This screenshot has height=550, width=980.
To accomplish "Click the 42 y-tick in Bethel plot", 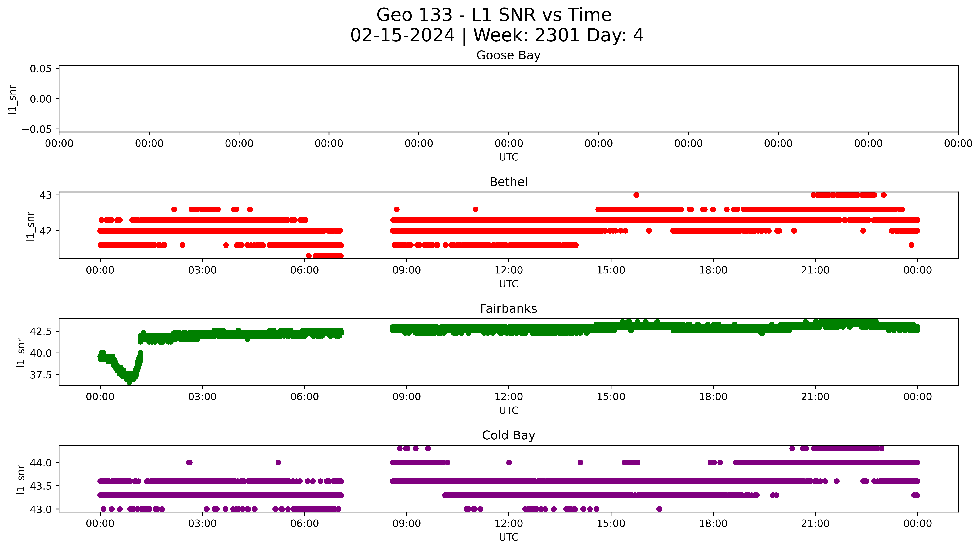I will point(46,231).
